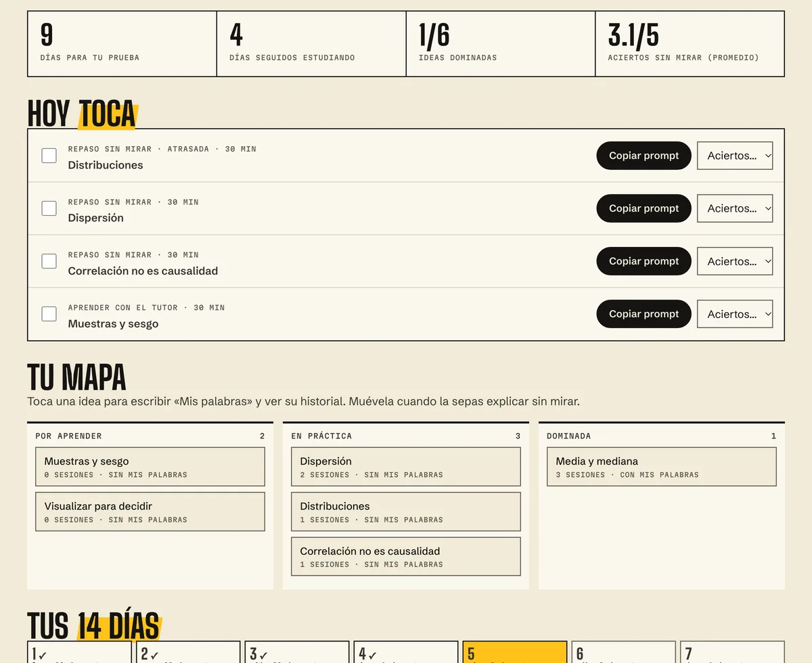This screenshot has height=663, width=812.
Task: Expand Aciertos dropdown for Muestras y sesgo
Action: tap(735, 314)
